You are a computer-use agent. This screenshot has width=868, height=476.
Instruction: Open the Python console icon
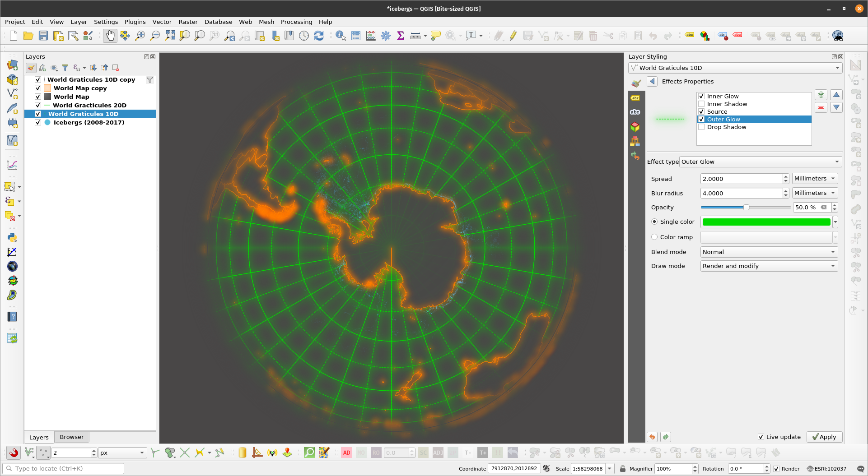(x=12, y=237)
